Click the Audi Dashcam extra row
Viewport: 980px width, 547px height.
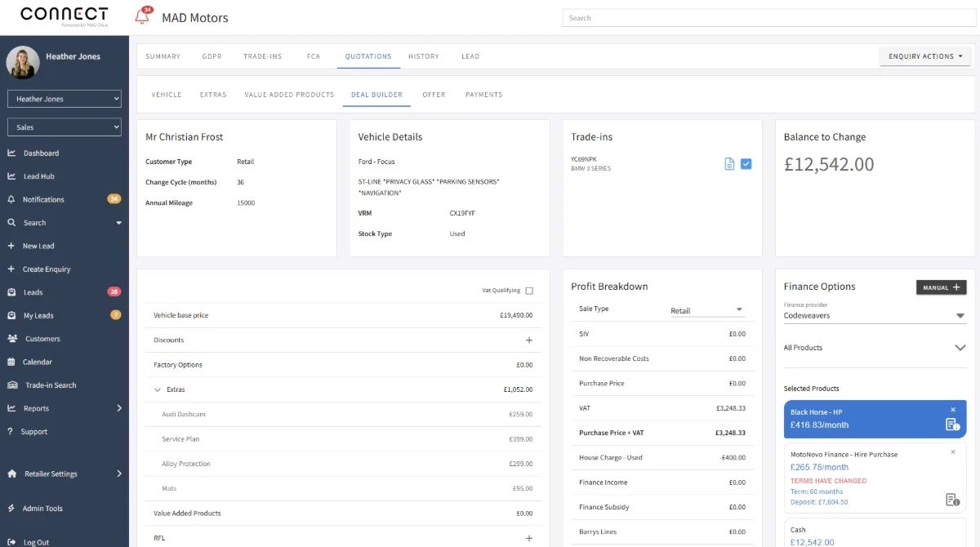tap(343, 415)
